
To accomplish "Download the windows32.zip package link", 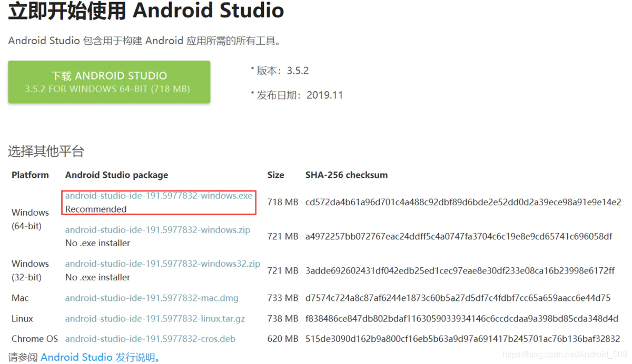I will click(162, 264).
